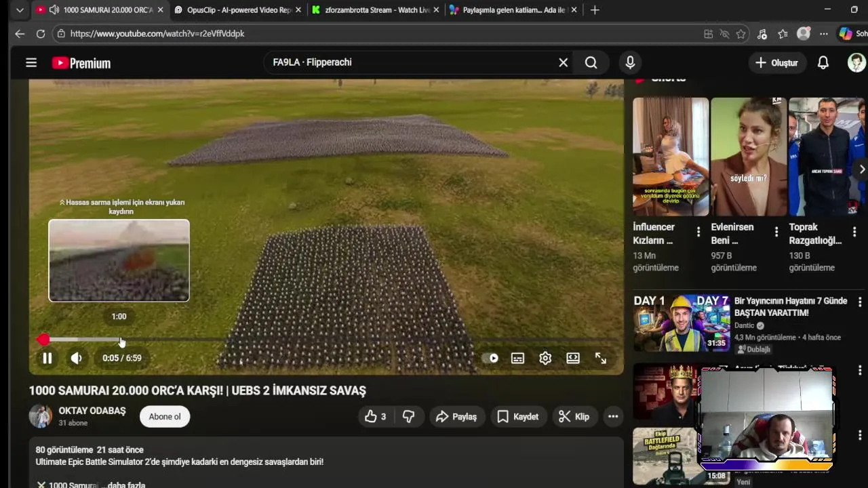The width and height of the screenshot is (868, 488).
Task: Open İnfluencer Kızların short thumbnail
Action: point(671,157)
